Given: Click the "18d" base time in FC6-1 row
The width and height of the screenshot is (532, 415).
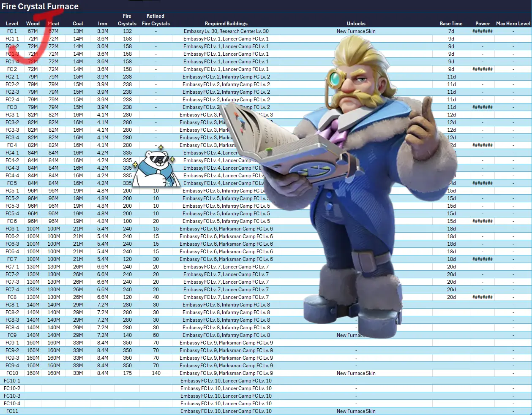Looking at the screenshot, I should pyautogui.click(x=451, y=229).
